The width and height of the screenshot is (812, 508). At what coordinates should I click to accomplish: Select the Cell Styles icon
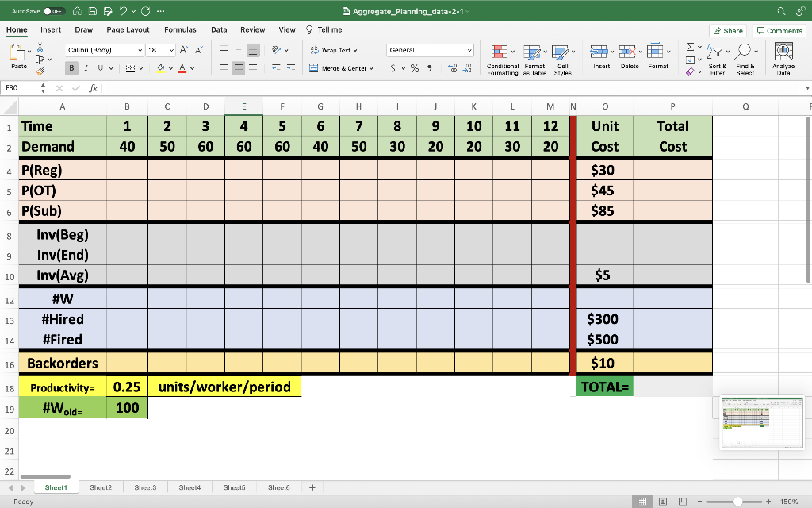(x=562, y=57)
